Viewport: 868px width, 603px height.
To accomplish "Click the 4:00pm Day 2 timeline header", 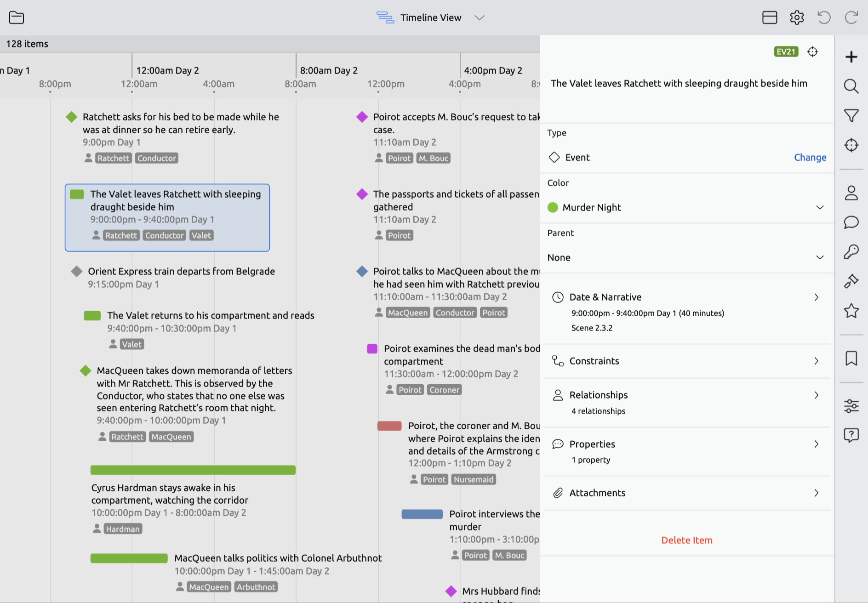I will point(493,70).
